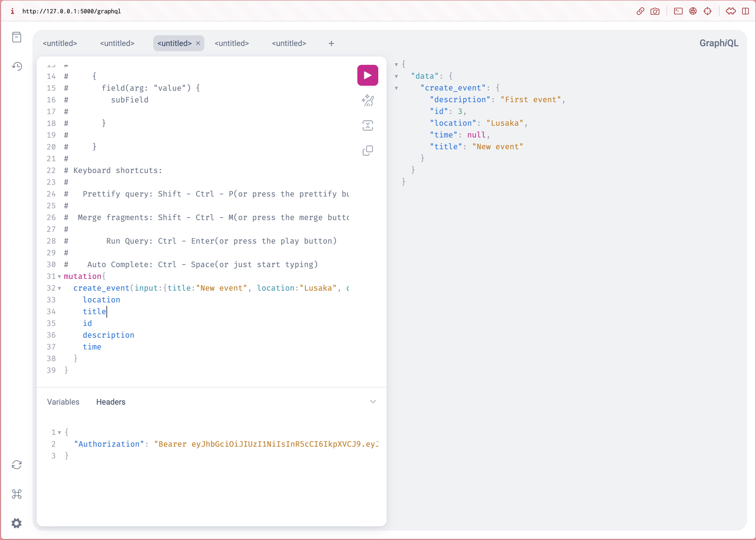Click the 'mutation' keyword
This screenshot has height=540, width=756.
click(x=82, y=276)
